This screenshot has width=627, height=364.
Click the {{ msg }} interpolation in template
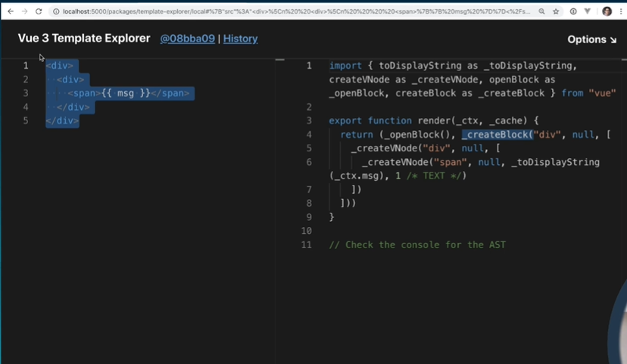click(126, 93)
